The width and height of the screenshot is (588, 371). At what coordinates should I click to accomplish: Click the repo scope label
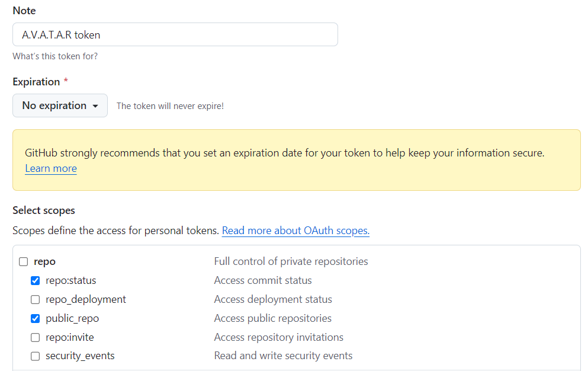click(44, 262)
